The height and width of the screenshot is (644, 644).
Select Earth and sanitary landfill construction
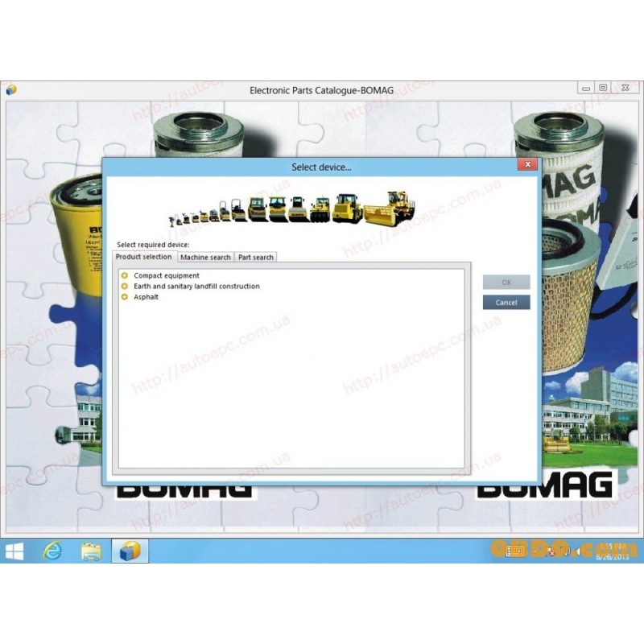pos(196,287)
